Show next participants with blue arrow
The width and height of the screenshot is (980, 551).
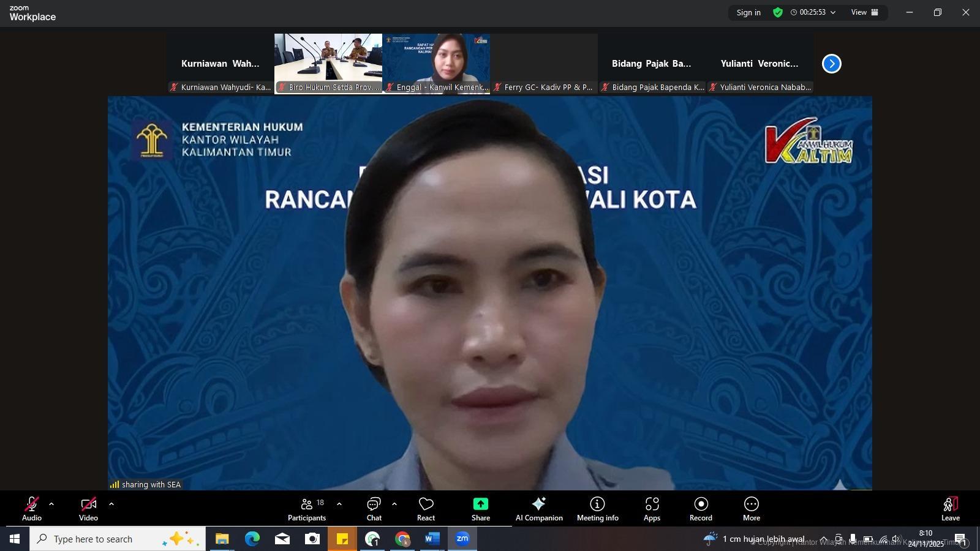point(831,64)
